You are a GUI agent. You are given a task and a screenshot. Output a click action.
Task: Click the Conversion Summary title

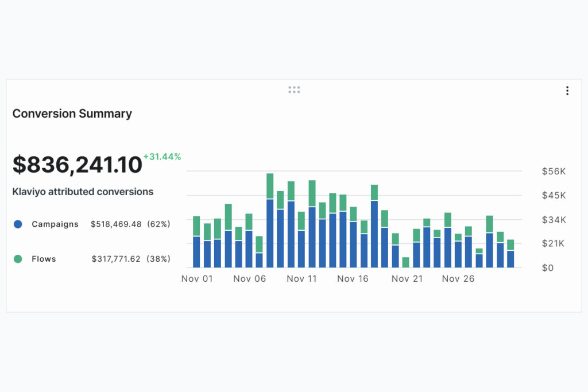pos(72,114)
